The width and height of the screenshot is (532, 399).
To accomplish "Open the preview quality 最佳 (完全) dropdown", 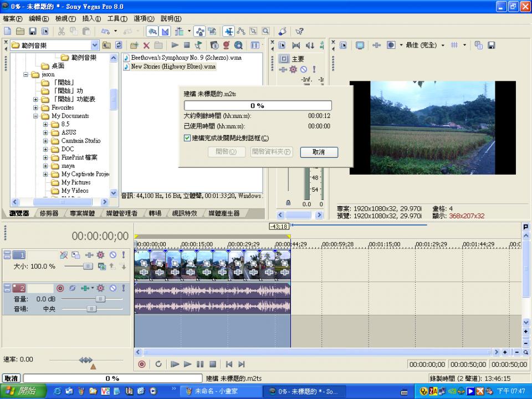I will [442, 45].
